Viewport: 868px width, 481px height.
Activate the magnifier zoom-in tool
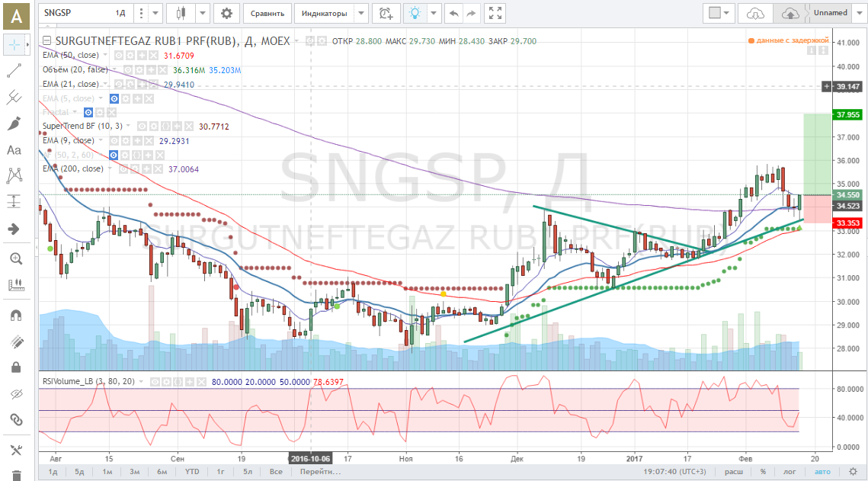16,259
